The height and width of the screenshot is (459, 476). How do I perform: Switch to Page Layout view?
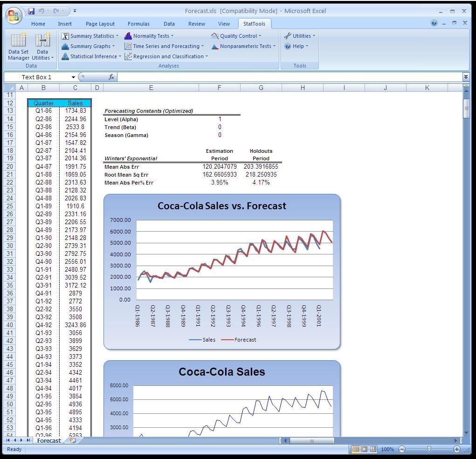tap(365, 449)
